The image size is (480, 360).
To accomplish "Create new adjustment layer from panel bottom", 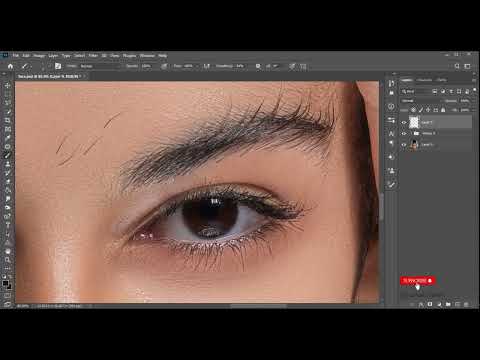I will (x=439, y=304).
